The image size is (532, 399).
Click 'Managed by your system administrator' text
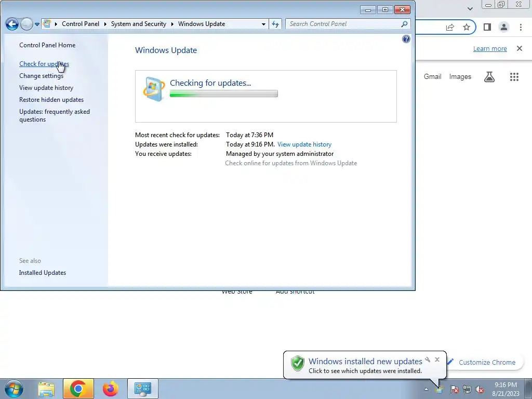pyautogui.click(x=280, y=154)
